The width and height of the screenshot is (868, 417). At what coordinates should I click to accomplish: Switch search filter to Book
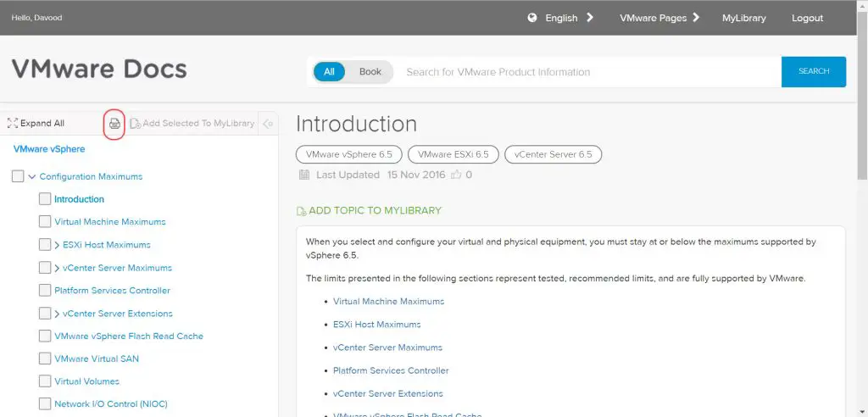pyautogui.click(x=370, y=72)
